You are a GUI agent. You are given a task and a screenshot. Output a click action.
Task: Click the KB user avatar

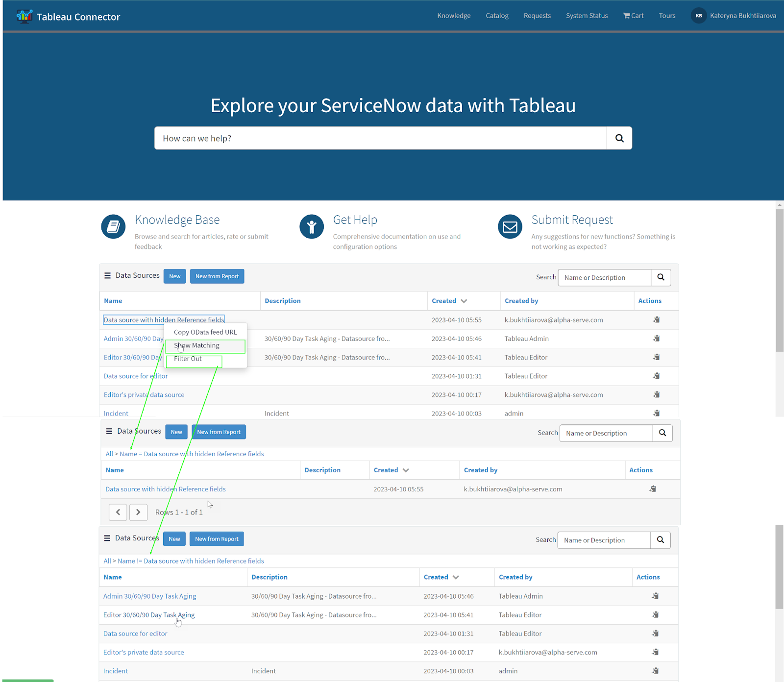coord(699,16)
